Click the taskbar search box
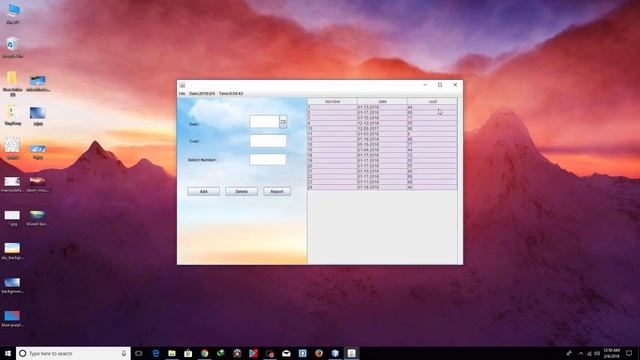The height and width of the screenshot is (360, 640). coord(73,353)
